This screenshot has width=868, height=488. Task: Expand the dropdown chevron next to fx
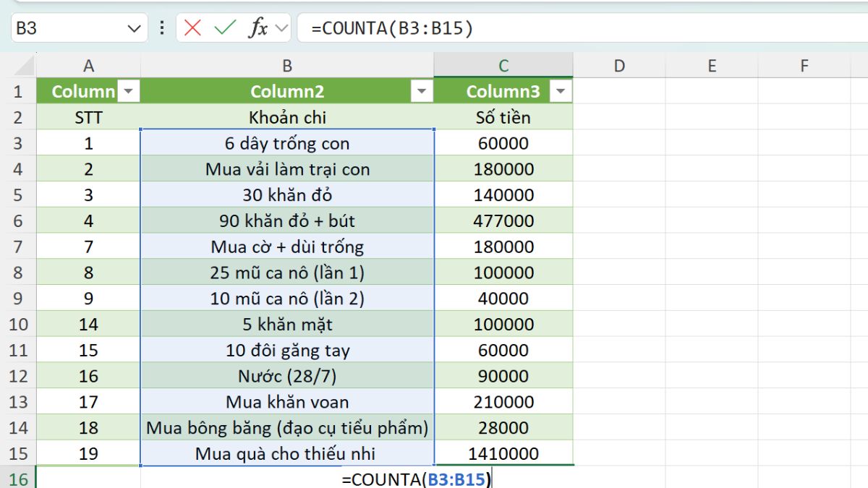click(281, 28)
